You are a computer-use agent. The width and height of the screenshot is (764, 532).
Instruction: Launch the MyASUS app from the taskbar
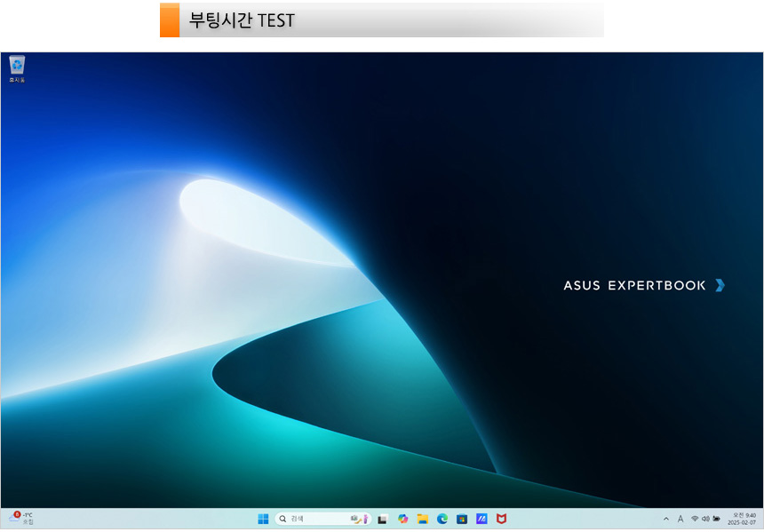(481, 519)
